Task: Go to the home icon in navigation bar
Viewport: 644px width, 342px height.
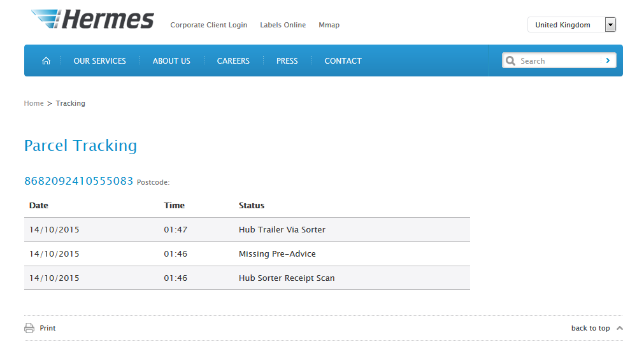Action: tap(46, 61)
